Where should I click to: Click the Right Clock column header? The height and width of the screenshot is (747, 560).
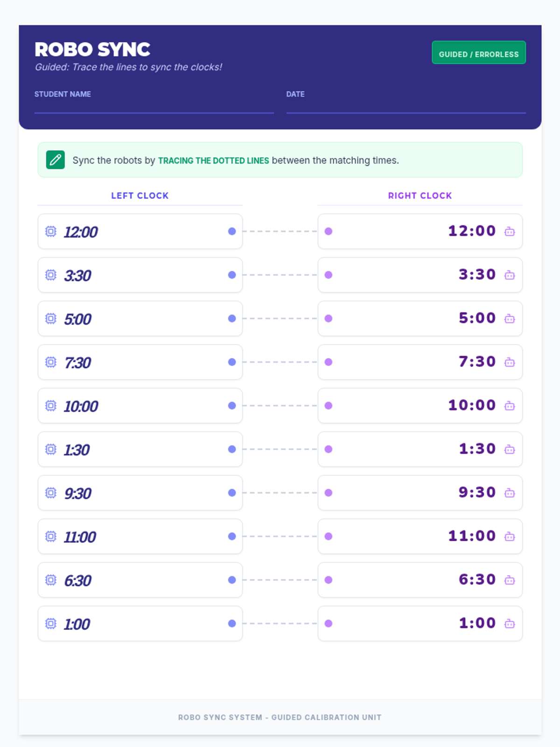[x=420, y=196]
